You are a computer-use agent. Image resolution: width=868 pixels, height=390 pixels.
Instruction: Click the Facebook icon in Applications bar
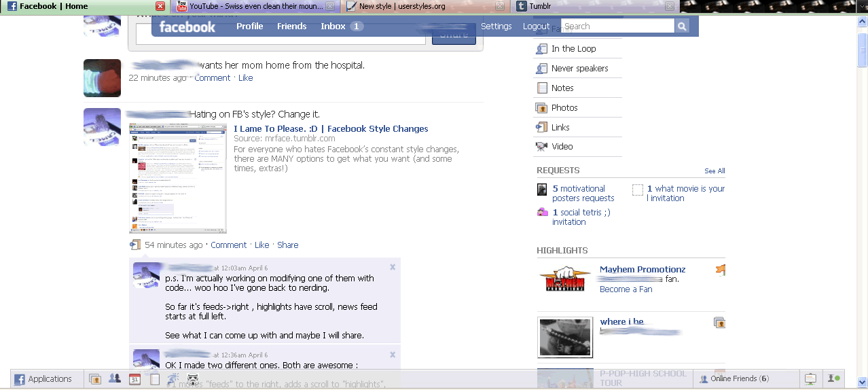(20, 379)
